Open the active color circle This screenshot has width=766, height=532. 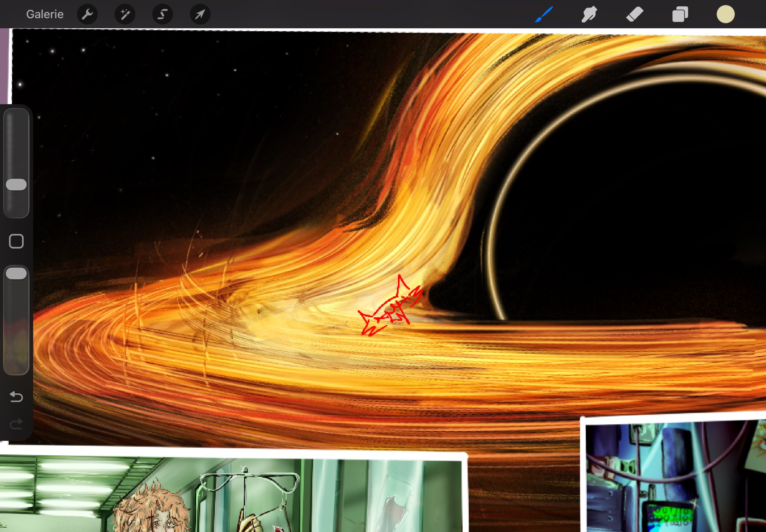coord(726,14)
